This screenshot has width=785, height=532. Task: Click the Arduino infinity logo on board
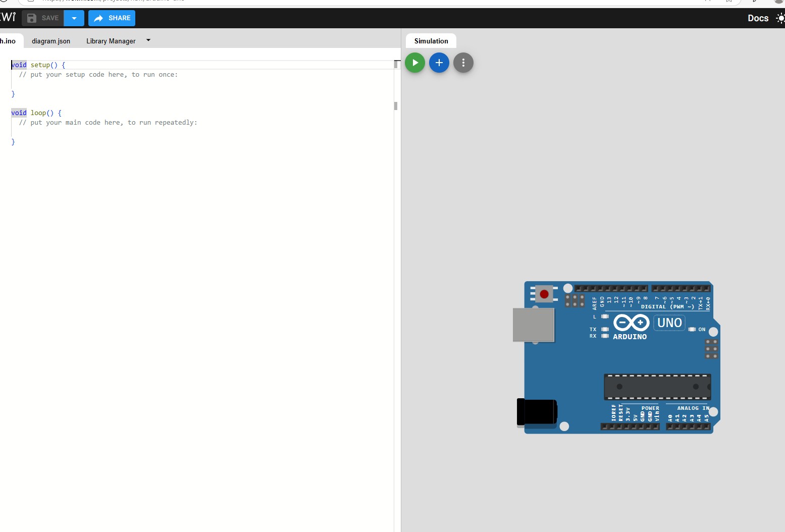[x=631, y=323]
